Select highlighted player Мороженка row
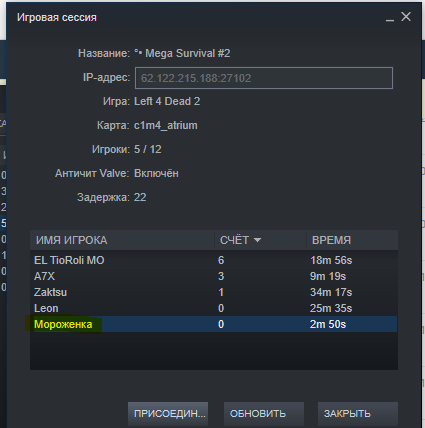Viewport: 425px width, 428px height. pyautogui.click(x=214, y=324)
